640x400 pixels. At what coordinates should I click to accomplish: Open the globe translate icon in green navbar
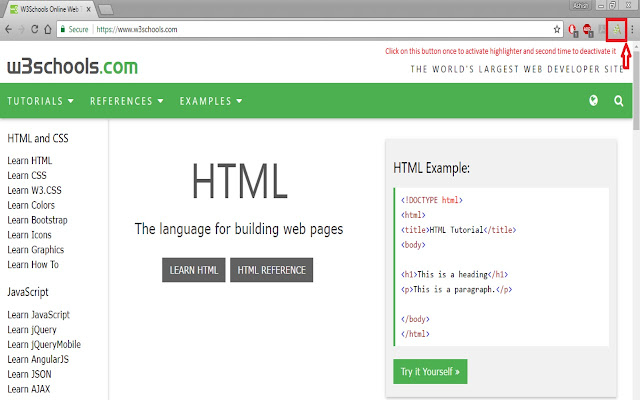pos(593,100)
